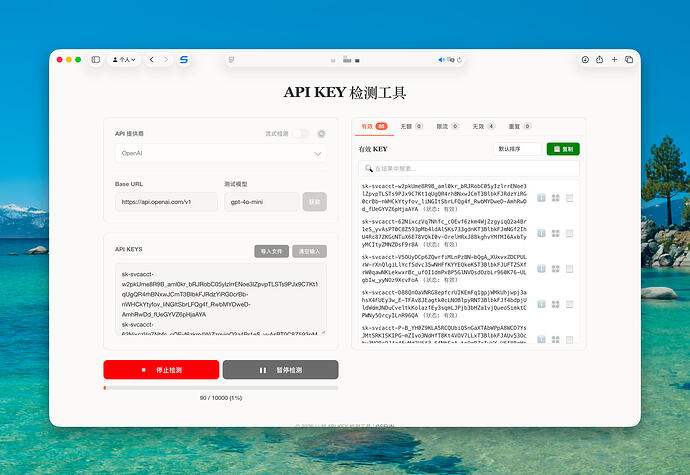Switch to the 无效 tab
Image resolution: width=690 pixels, height=475 pixels.
point(484,126)
